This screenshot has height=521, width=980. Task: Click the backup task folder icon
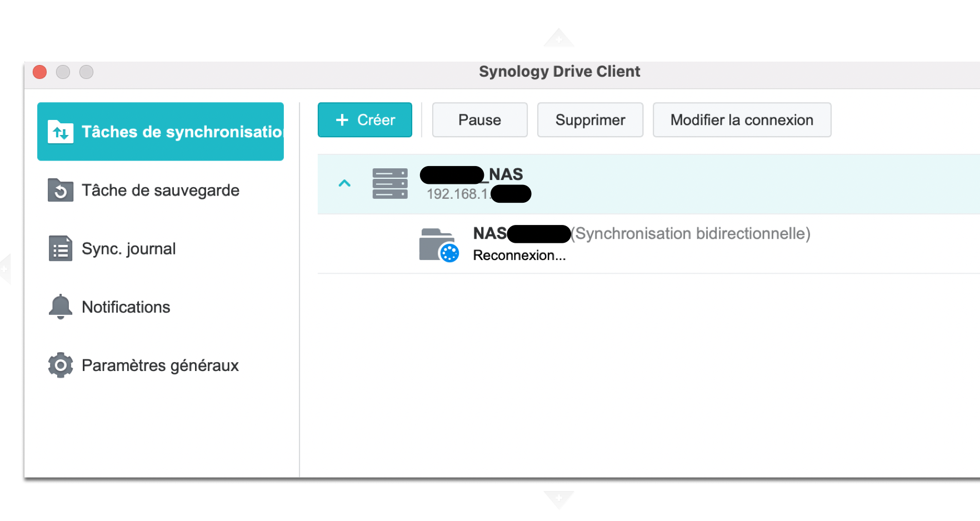pyautogui.click(x=61, y=191)
